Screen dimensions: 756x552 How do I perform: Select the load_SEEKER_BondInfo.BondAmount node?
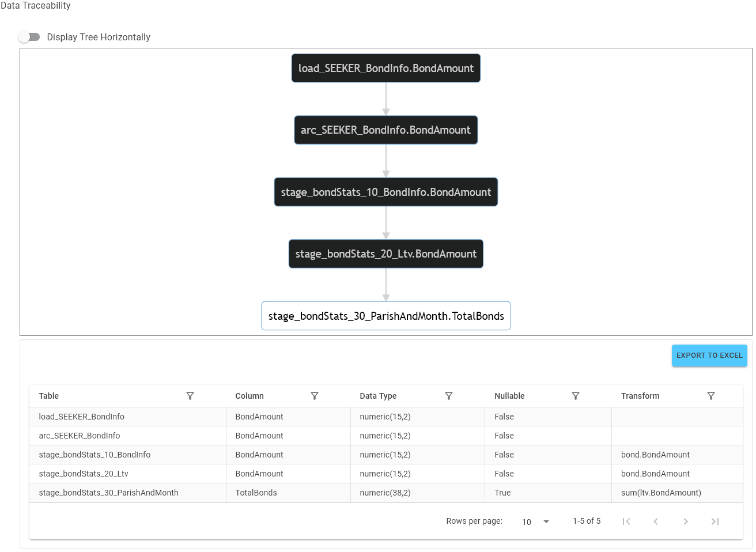(386, 68)
